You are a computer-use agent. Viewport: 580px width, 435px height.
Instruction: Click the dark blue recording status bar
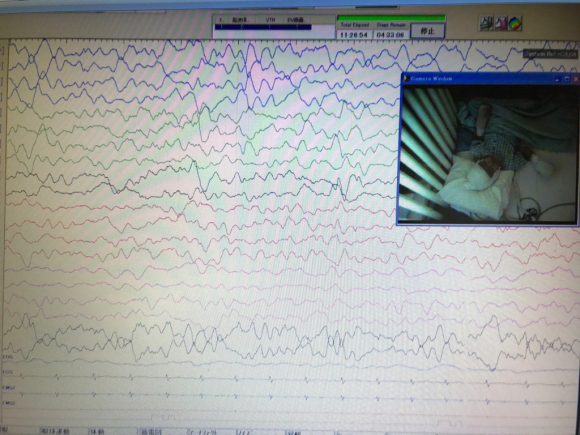[263, 27]
